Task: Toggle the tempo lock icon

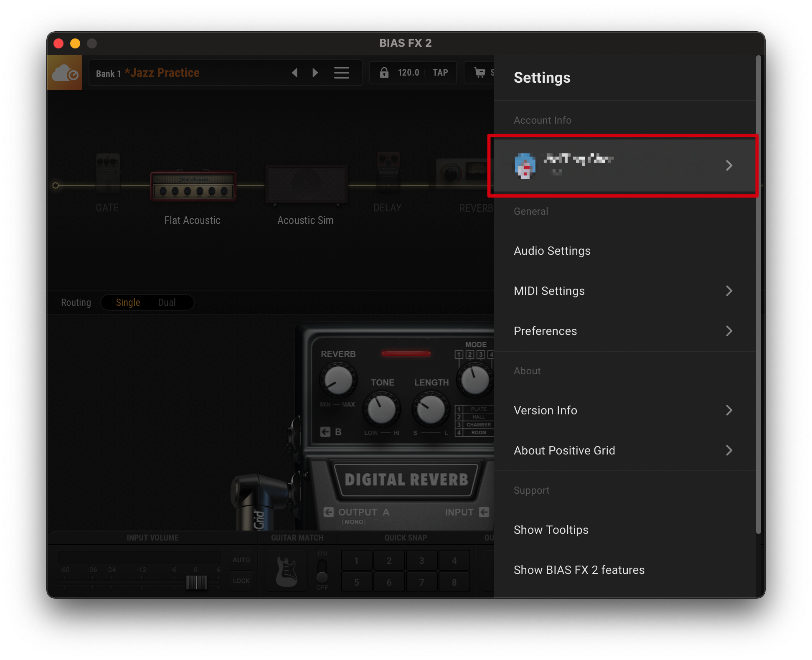Action: (x=384, y=73)
